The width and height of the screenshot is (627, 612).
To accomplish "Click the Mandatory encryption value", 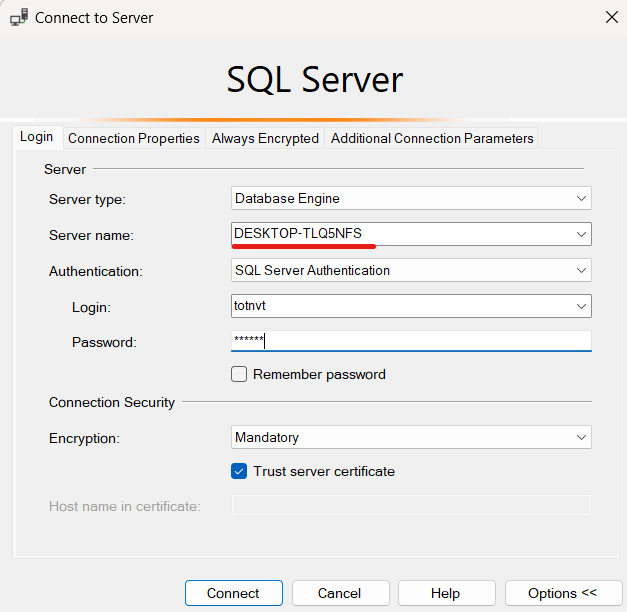I will coord(267,437).
